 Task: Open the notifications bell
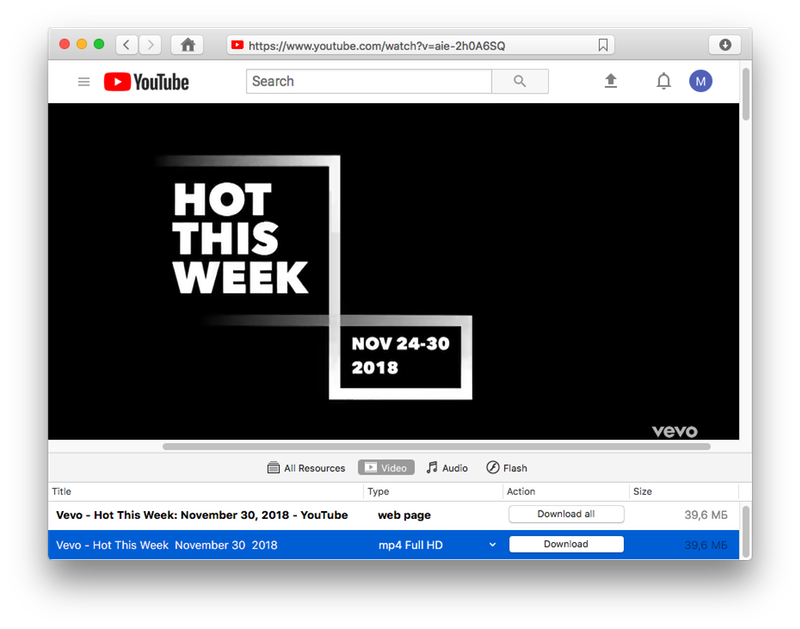point(663,81)
